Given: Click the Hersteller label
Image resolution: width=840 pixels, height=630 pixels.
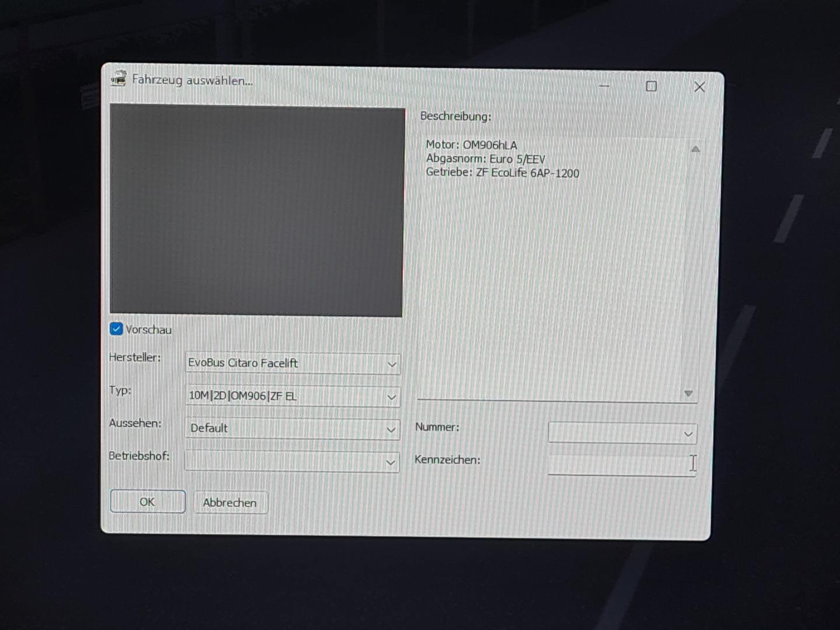Looking at the screenshot, I should (x=135, y=357).
